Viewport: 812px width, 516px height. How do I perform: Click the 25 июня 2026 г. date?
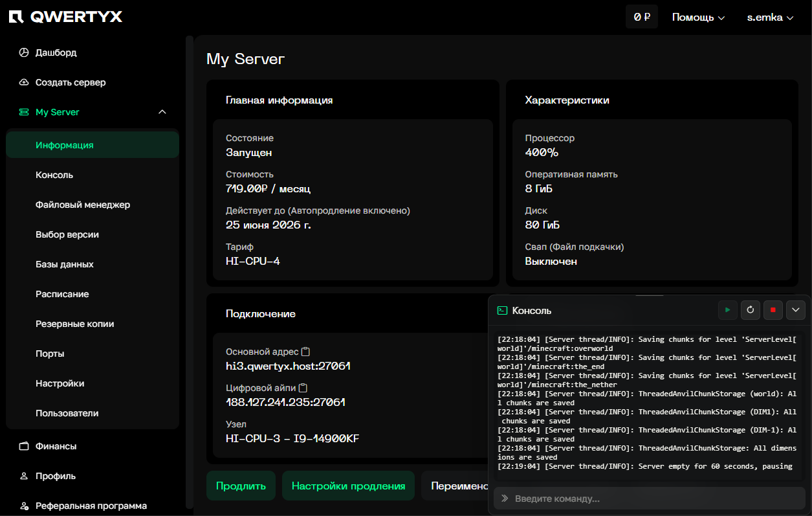[x=268, y=225]
